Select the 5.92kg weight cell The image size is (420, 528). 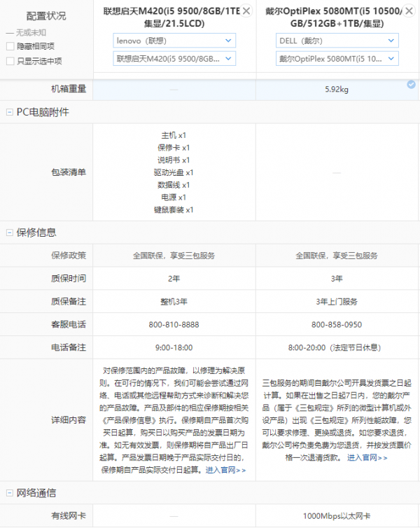[x=337, y=89]
